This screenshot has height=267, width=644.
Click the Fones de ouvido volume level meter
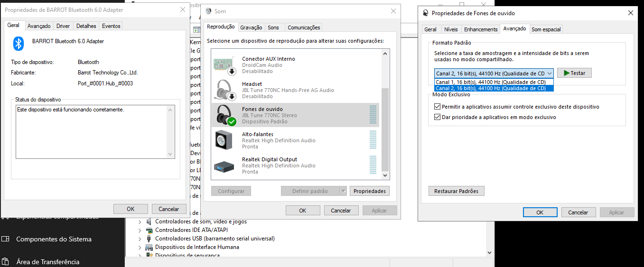coord(373,115)
